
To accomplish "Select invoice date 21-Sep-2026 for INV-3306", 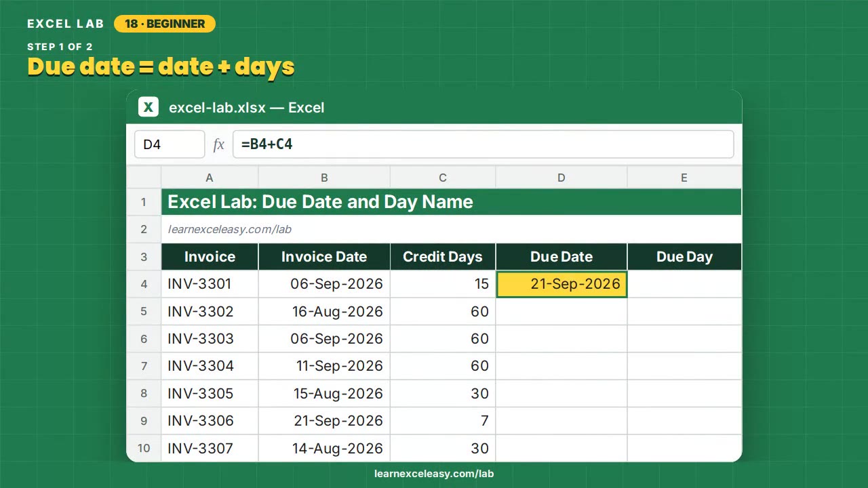I will pyautogui.click(x=324, y=421).
